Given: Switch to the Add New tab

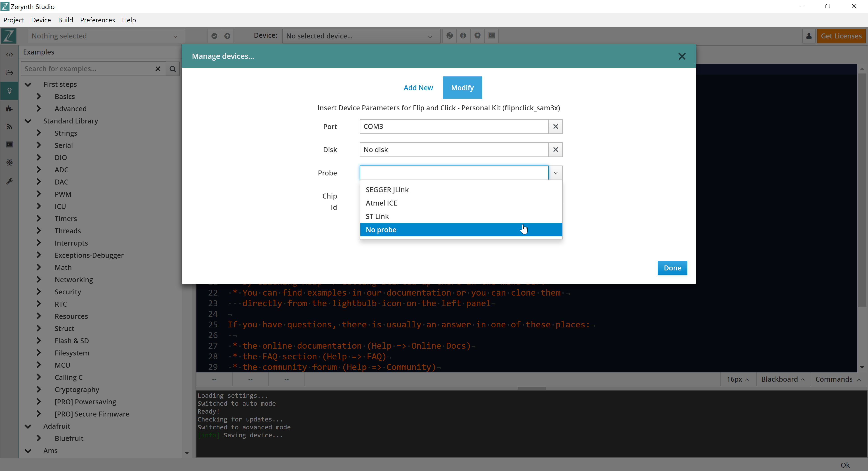Looking at the screenshot, I should click(x=418, y=88).
